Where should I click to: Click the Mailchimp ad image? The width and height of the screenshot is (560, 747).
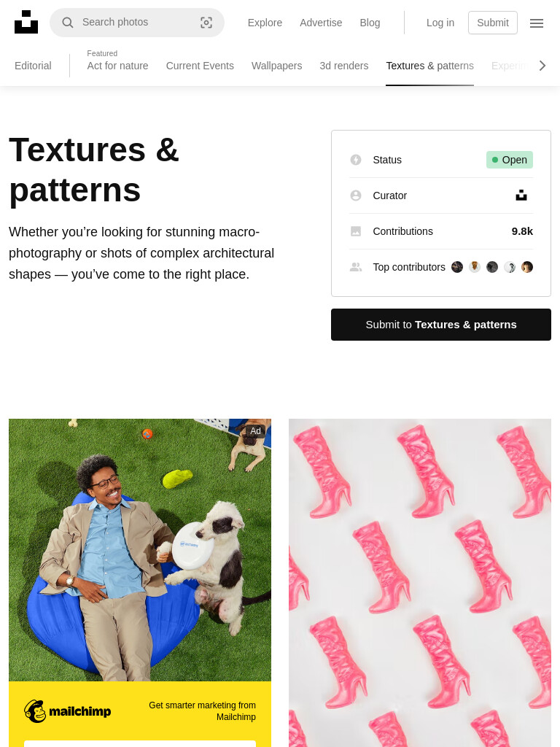(140, 550)
